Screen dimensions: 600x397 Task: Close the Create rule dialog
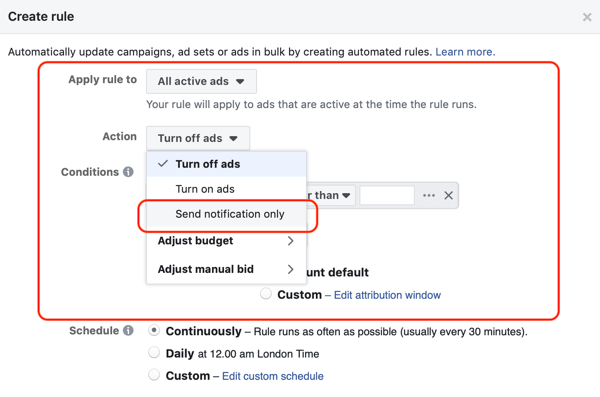click(587, 17)
